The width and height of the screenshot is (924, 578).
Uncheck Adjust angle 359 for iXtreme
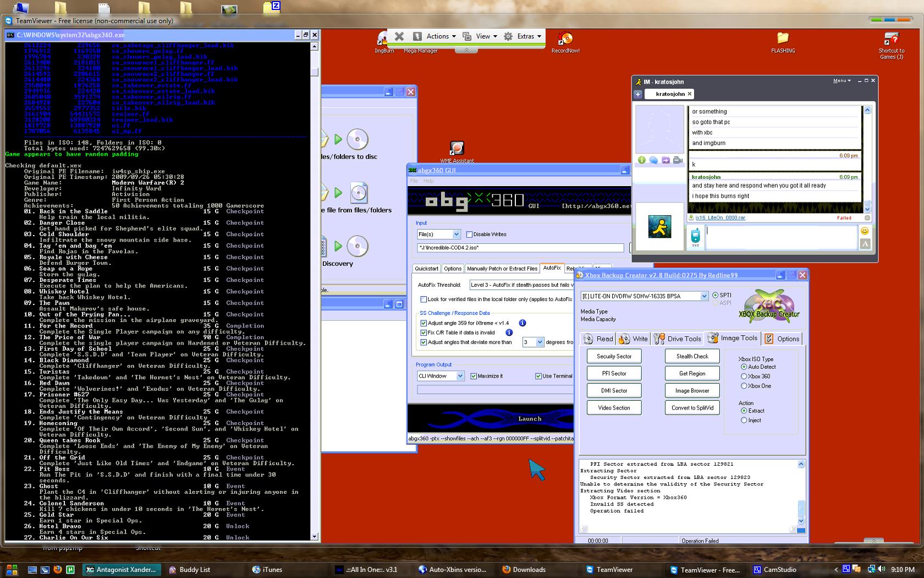click(x=424, y=323)
